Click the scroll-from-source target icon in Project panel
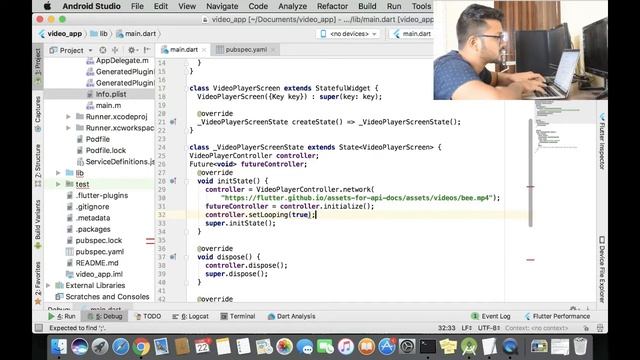The height and width of the screenshot is (360, 640). 103,50
